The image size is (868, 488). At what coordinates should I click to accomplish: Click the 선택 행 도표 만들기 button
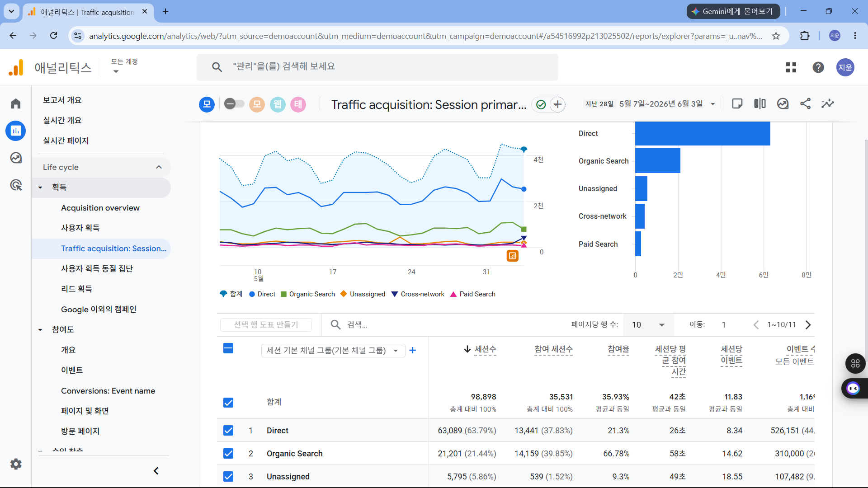click(266, 324)
